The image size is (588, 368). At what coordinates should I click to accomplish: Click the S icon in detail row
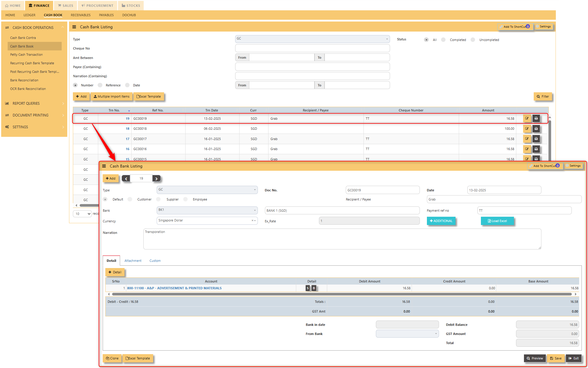pyautogui.click(x=308, y=288)
